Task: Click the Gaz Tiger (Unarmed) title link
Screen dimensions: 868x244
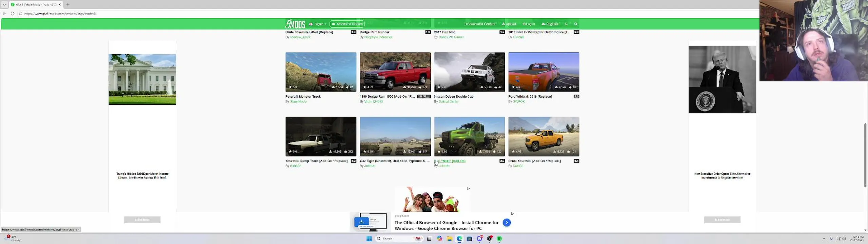Action: [394, 161]
